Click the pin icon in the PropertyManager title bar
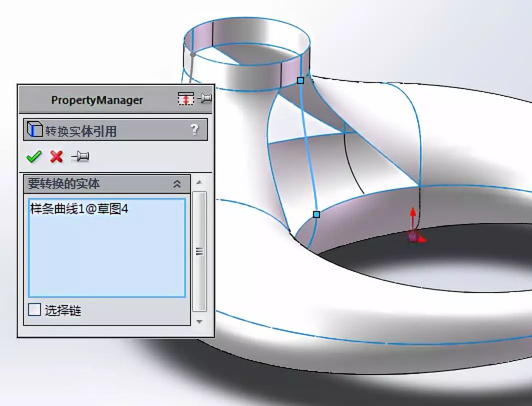The height and width of the screenshot is (406, 532). [x=204, y=98]
